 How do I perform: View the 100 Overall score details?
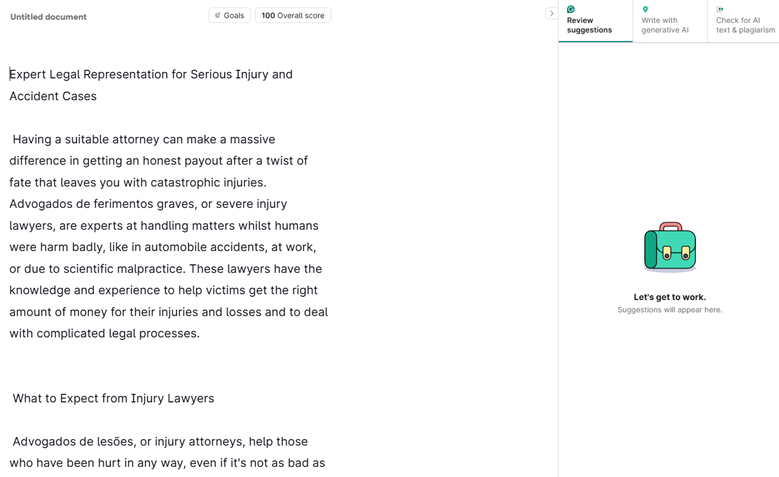click(x=293, y=15)
